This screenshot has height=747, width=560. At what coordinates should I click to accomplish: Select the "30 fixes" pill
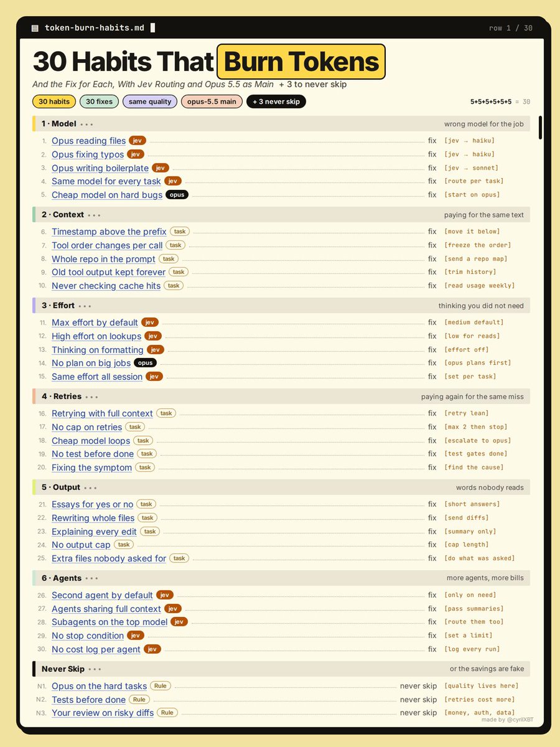(100, 101)
